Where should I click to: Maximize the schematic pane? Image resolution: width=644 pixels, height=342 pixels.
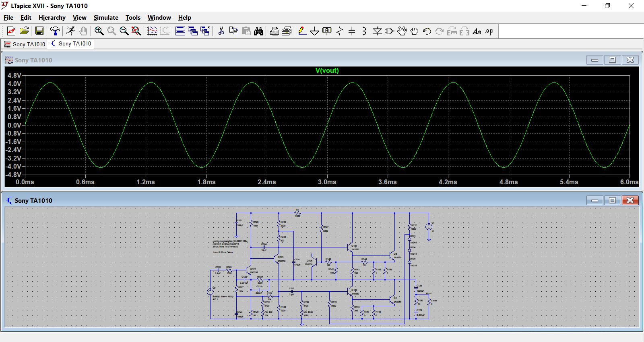tap(612, 200)
